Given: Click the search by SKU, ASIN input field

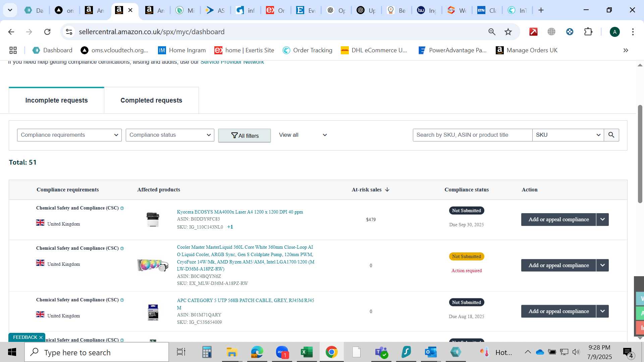Looking at the screenshot, I should [x=472, y=135].
